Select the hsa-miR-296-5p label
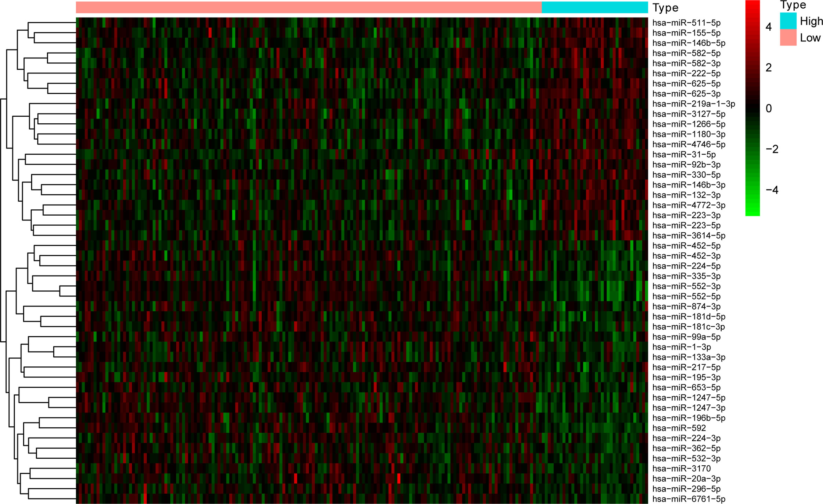 [x=686, y=489]
